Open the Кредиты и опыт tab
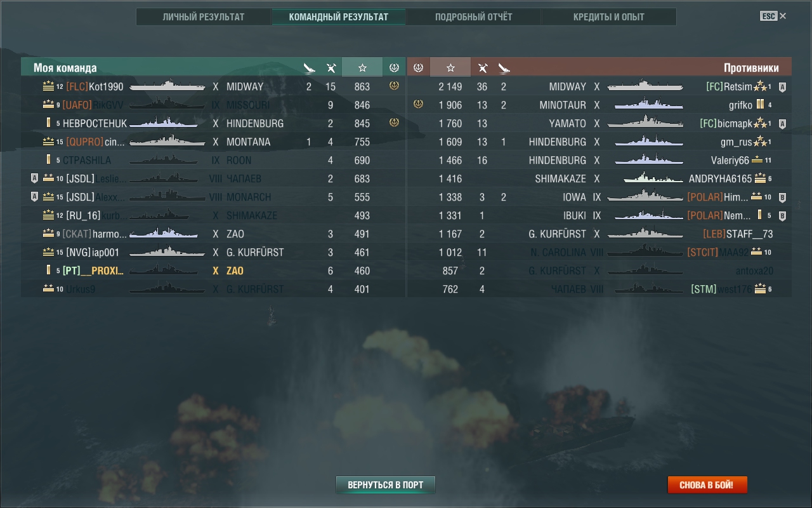 pos(608,17)
